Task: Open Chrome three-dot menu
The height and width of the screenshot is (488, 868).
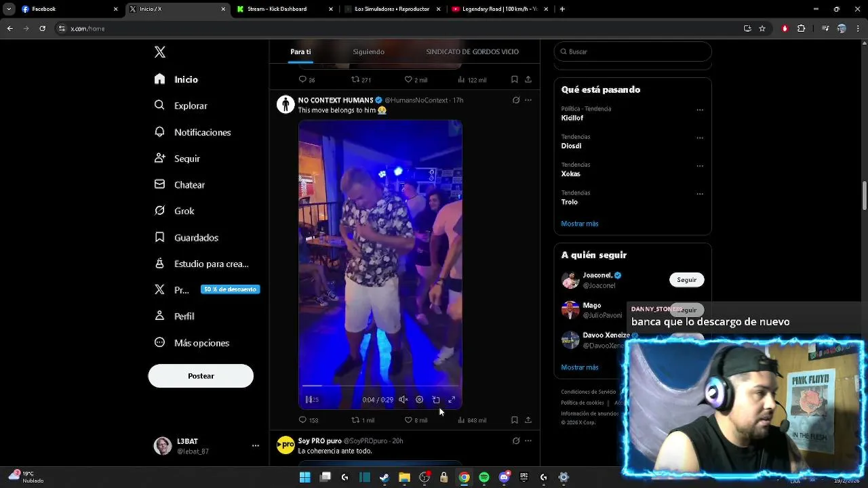Action: coord(858,28)
